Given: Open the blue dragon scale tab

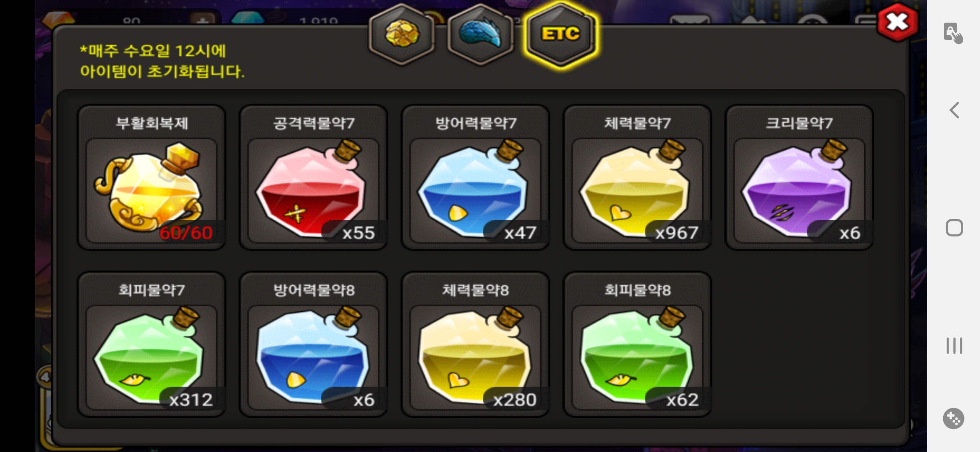Looking at the screenshot, I should click(480, 34).
